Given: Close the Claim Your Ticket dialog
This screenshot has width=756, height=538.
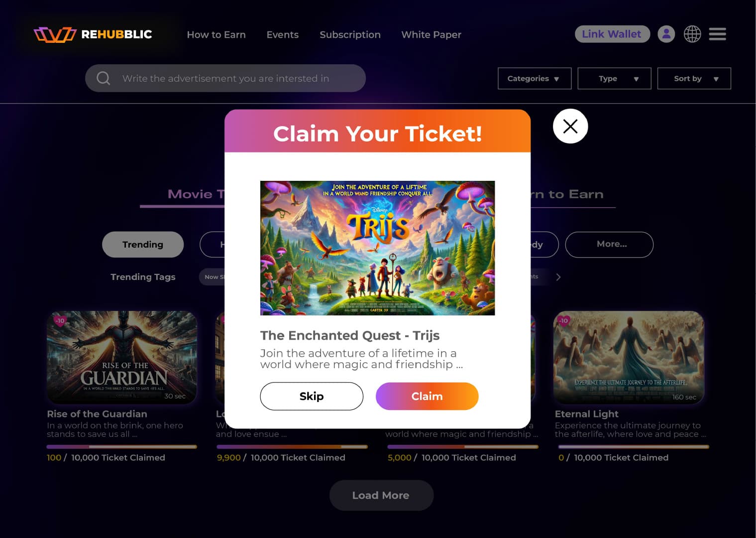Looking at the screenshot, I should pos(570,126).
